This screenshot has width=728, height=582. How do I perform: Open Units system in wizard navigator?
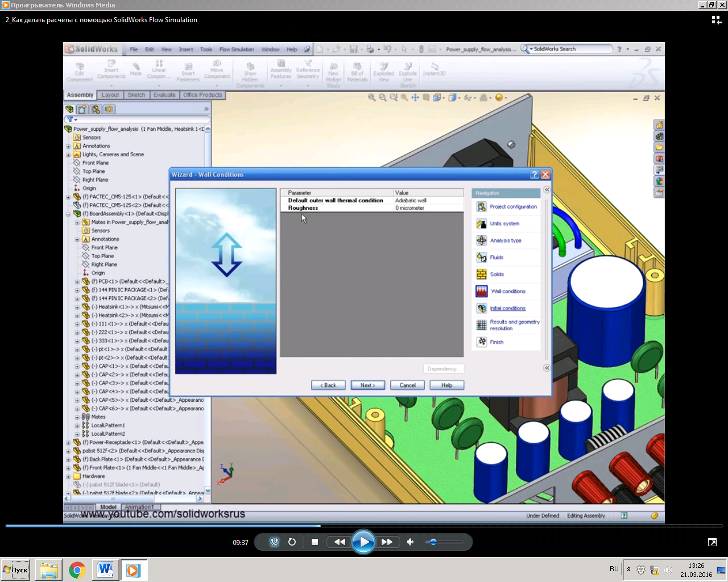point(498,224)
